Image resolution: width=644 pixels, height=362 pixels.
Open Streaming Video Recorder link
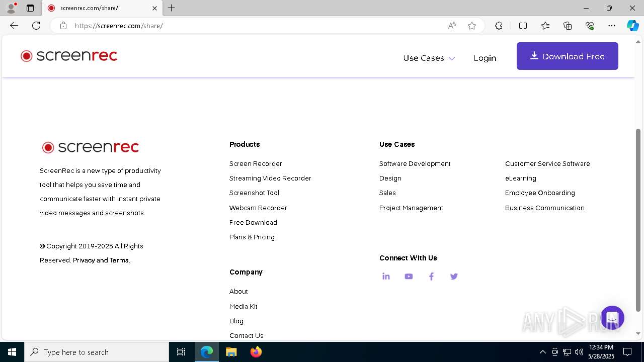click(270, 178)
